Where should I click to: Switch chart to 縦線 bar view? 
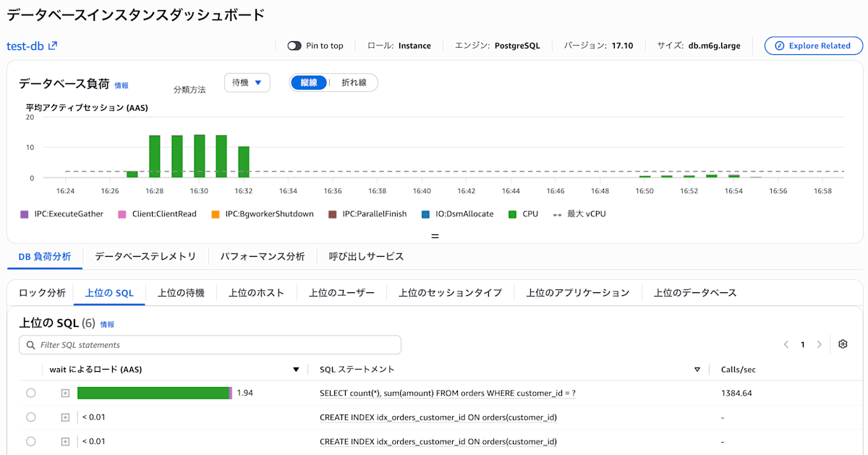(309, 82)
